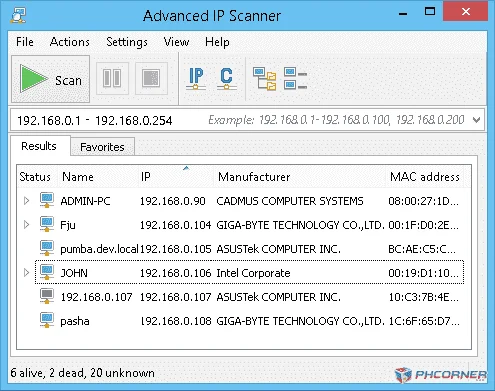Click MAC address BC:AE:C5:C...

coord(422,249)
